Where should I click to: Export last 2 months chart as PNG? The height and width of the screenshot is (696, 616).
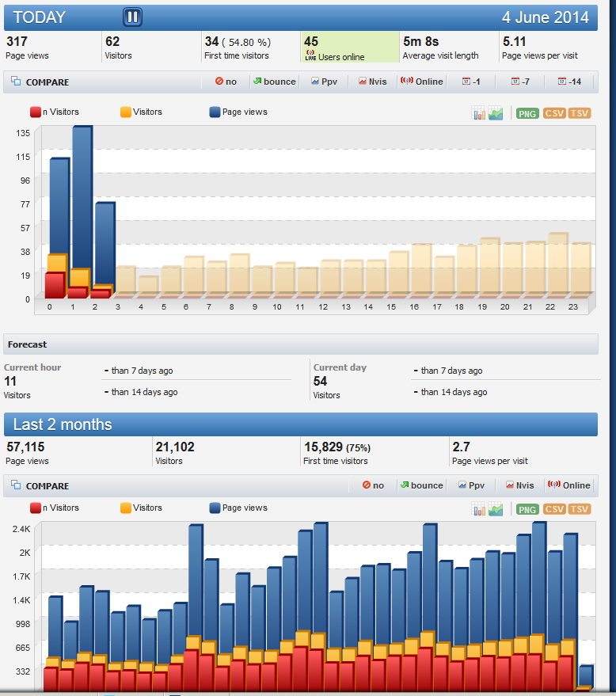527,510
